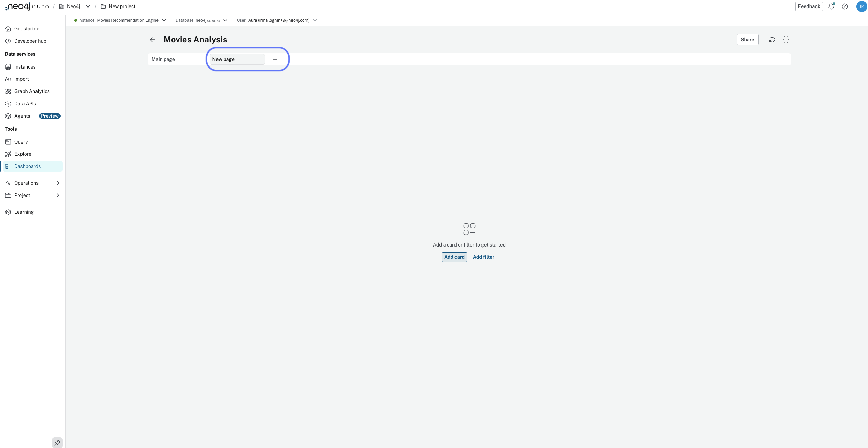
Task: Open the Import tool
Action: [x=21, y=79]
